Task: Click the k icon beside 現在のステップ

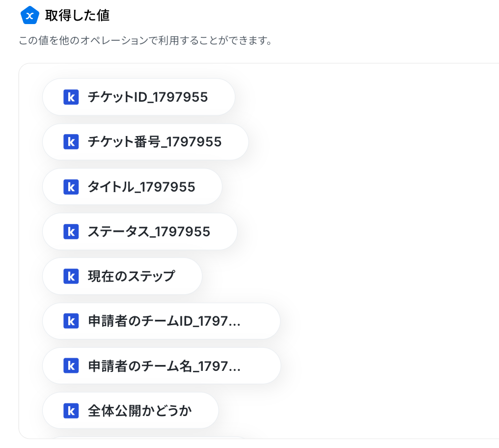Action: pos(71,276)
